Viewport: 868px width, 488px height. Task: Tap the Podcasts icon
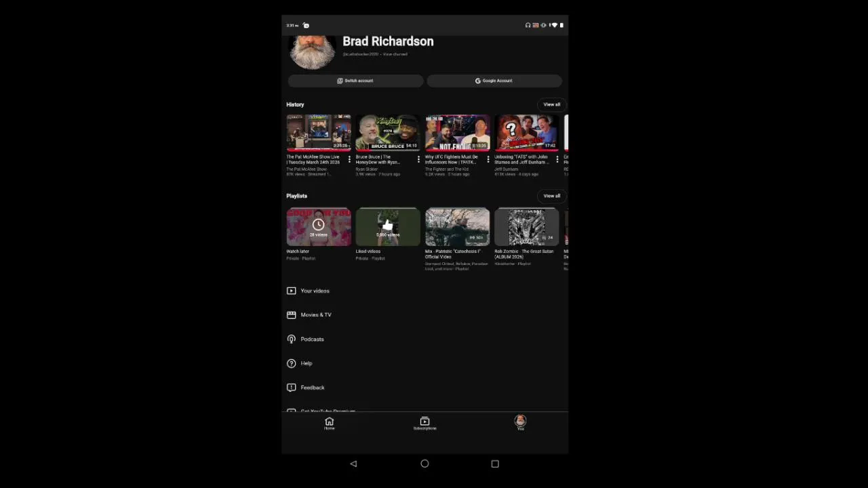(x=291, y=339)
